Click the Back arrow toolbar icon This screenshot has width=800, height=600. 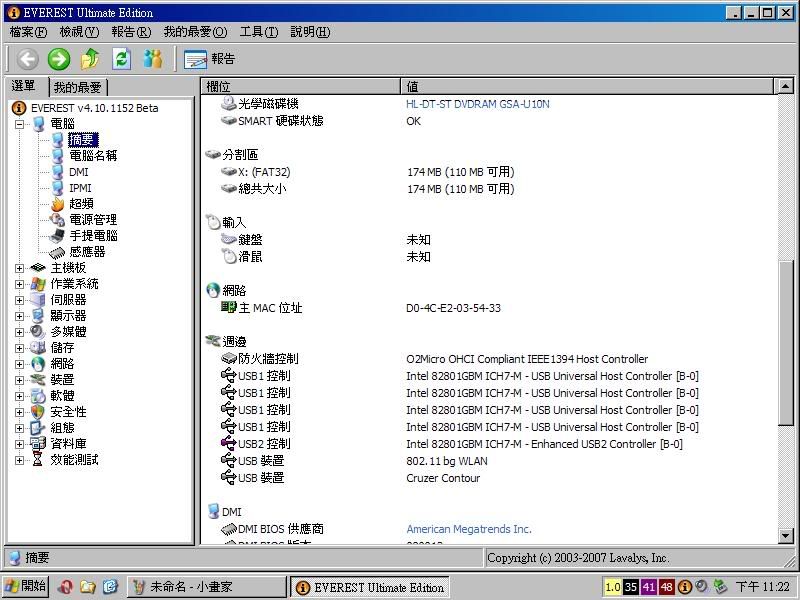(28, 59)
